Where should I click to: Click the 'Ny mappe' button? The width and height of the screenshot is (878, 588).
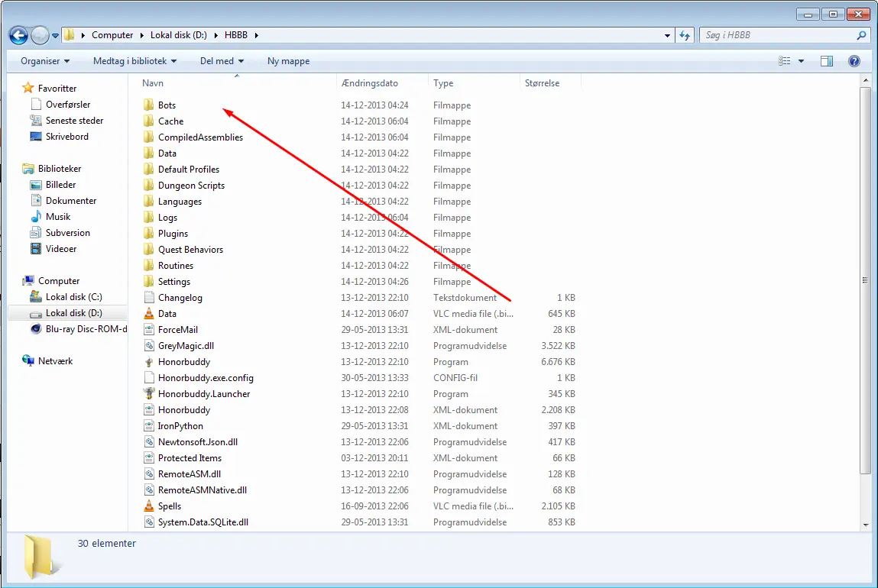pos(288,61)
